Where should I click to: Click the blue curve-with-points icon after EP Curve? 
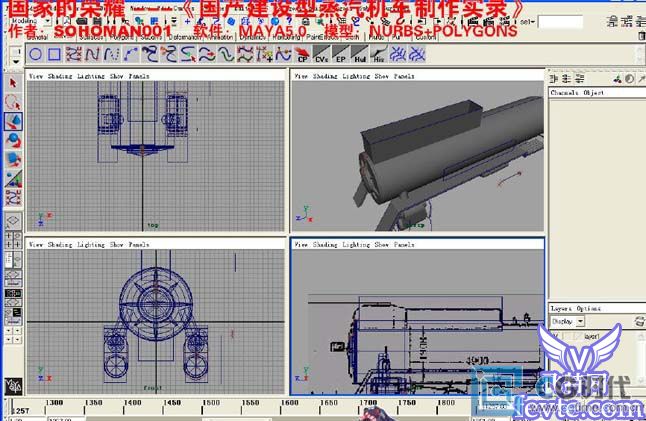click(131, 54)
